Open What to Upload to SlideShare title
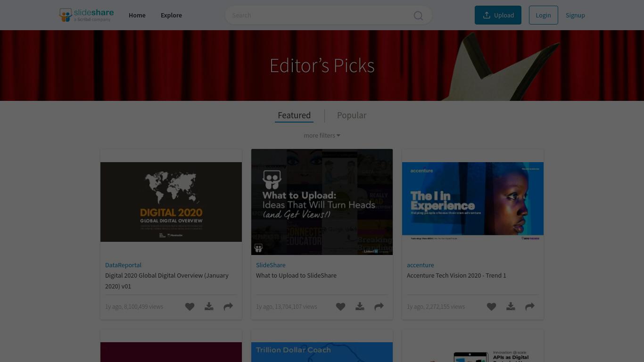 (296, 275)
